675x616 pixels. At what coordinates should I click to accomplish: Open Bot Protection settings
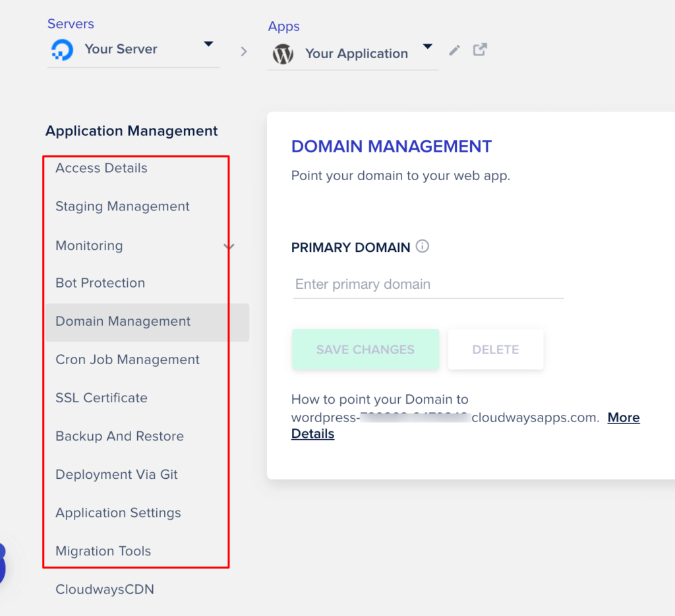pos(100,283)
